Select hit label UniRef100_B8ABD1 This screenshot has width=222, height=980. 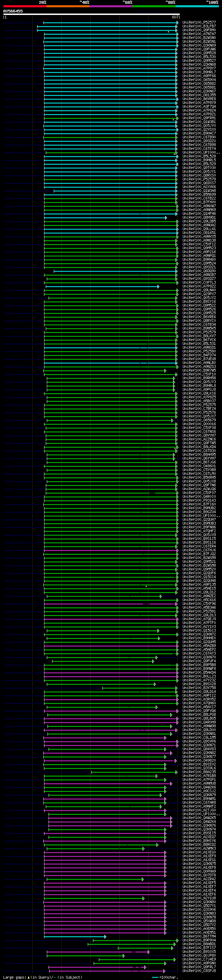click(199, 944)
